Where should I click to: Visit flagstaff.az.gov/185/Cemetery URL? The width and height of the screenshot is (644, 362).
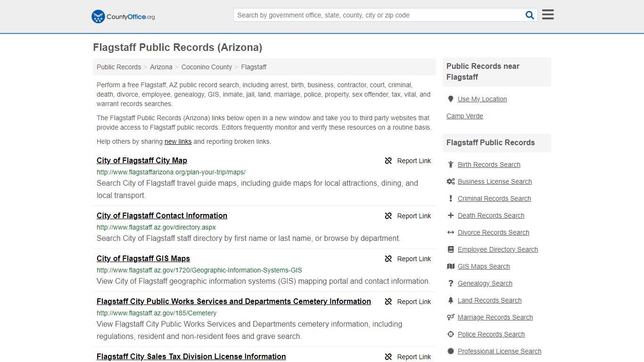[x=157, y=313]
